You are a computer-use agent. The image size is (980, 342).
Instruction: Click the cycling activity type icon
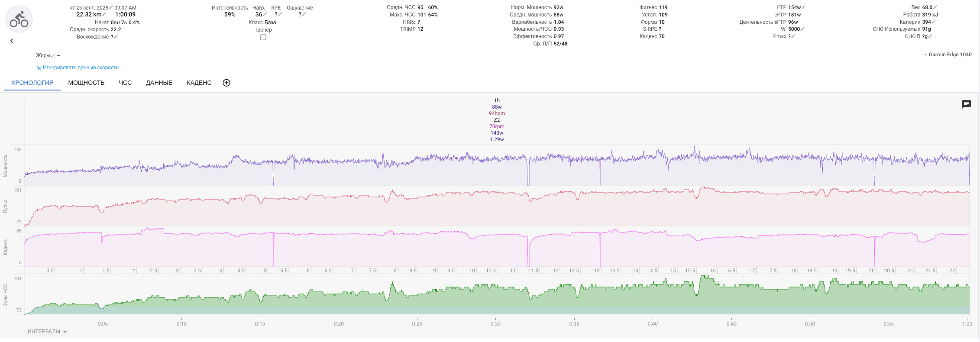click(x=19, y=19)
